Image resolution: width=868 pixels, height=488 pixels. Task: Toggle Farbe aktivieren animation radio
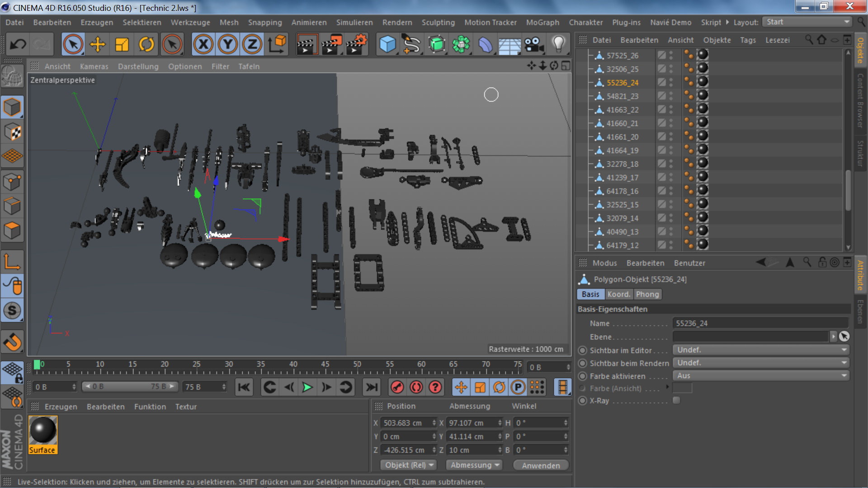click(583, 376)
